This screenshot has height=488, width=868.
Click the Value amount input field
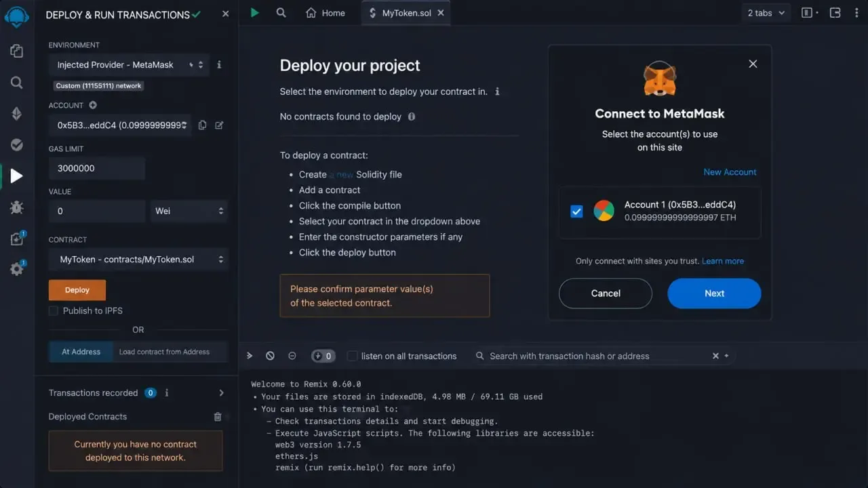click(x=97, y=211)
